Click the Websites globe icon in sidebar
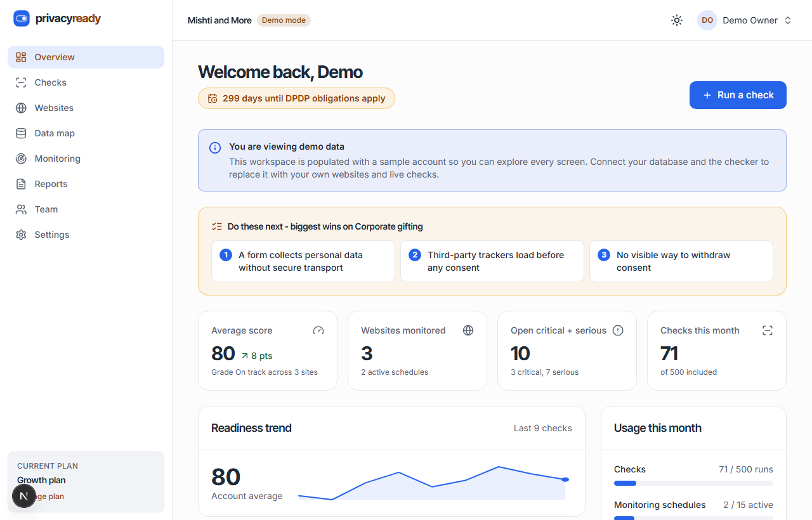Image resolution: width=812 pixels, height=520 pixels. [21, 108]
